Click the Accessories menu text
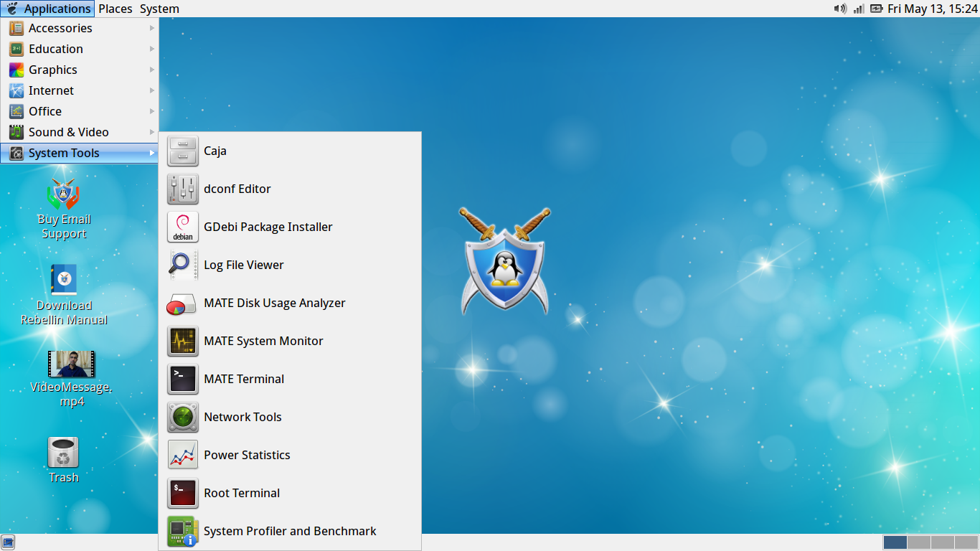This screenshot has width=980, height=551. click(x=60, y=29)
